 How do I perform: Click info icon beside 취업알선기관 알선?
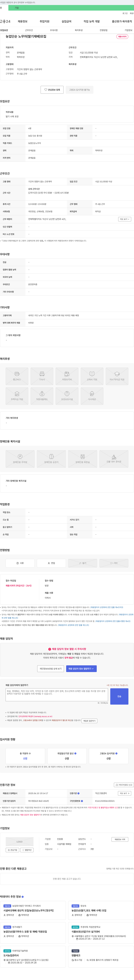pyautogui.click(x=75, y=753)
